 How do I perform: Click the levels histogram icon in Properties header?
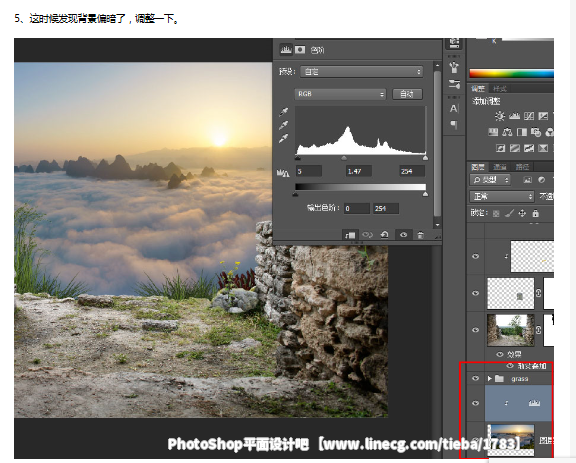[x=286, y=49]
